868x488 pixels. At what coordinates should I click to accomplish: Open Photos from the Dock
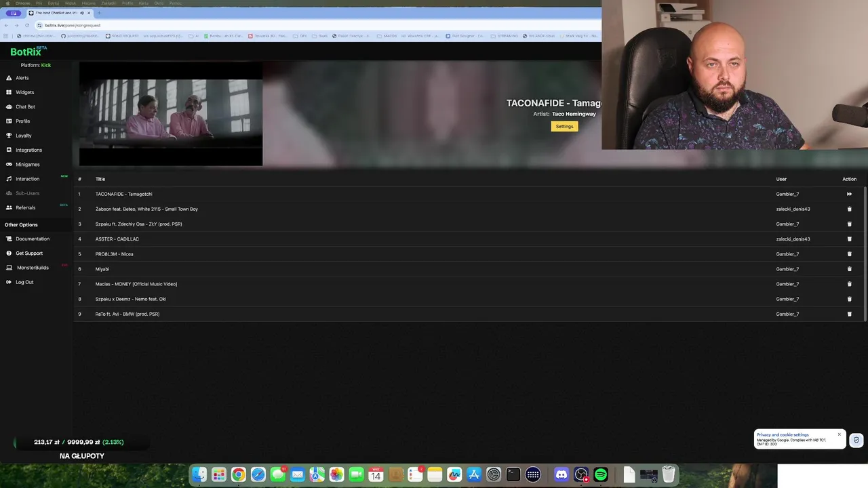pos(336,474)
